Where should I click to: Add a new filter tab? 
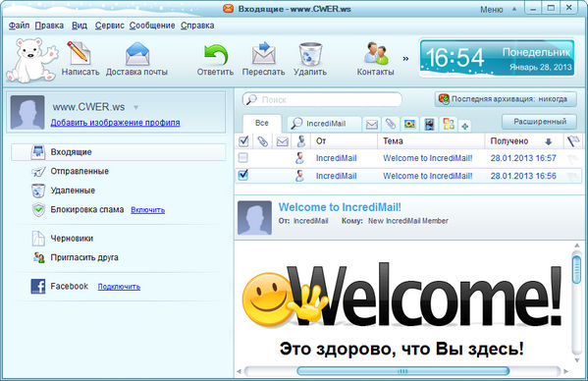pos(465,127)
